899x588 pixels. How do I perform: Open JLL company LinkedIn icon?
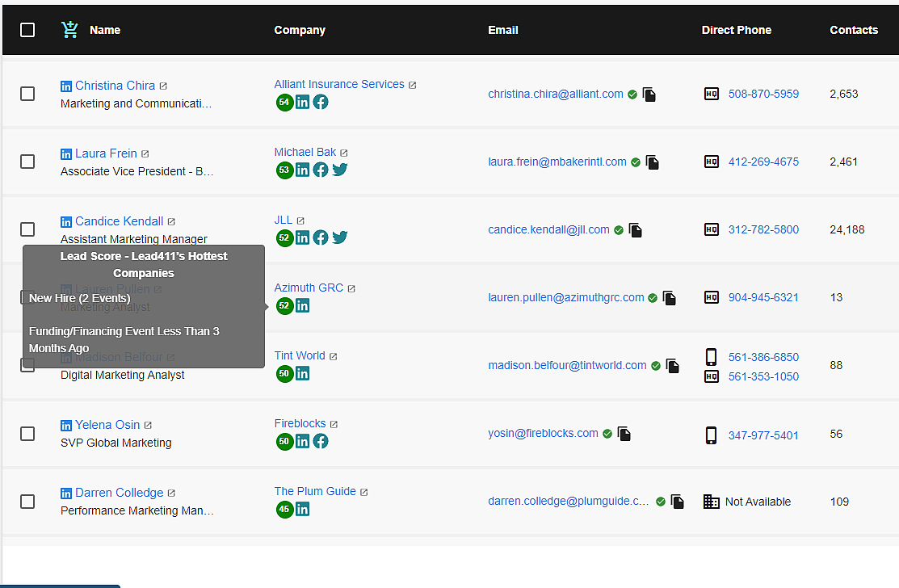303,237
